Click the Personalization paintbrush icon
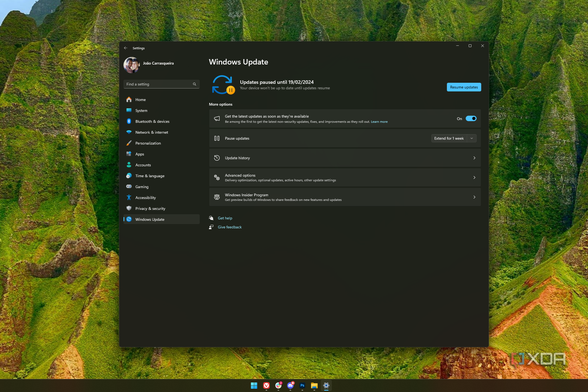 (129, 143)
